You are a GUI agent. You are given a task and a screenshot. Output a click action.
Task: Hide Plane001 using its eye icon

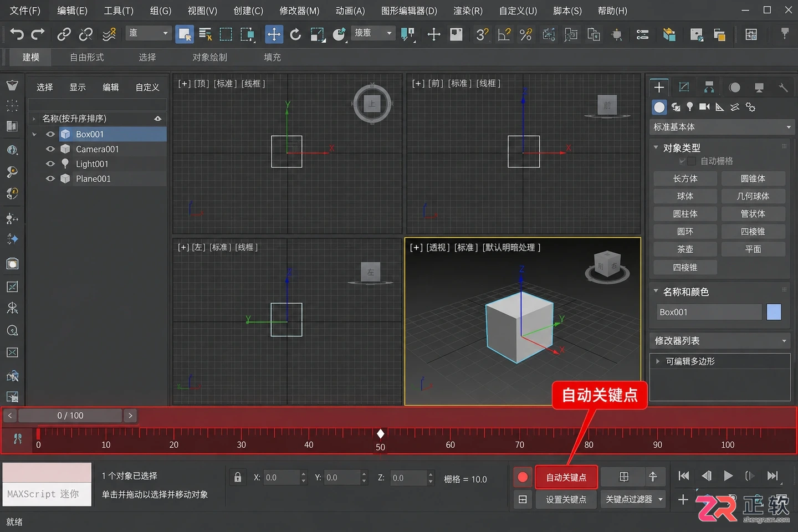pyautogui.click(x=50, y=178)
